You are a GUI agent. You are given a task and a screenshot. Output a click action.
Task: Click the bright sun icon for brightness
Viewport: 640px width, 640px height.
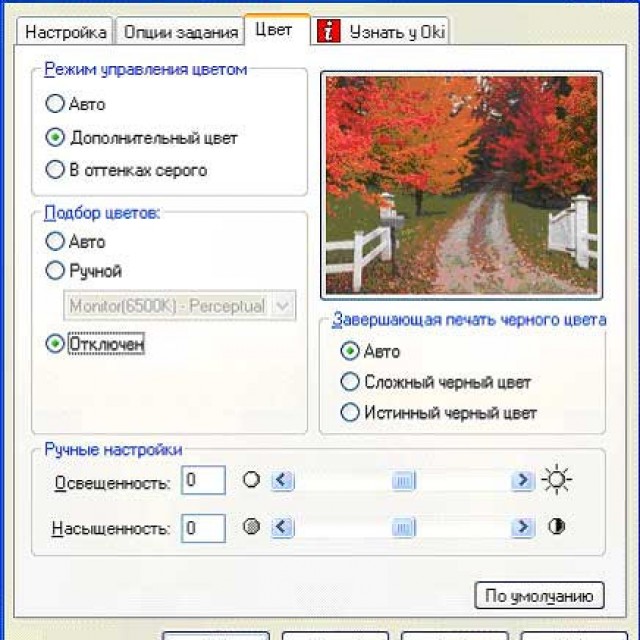tap(556, 481)
